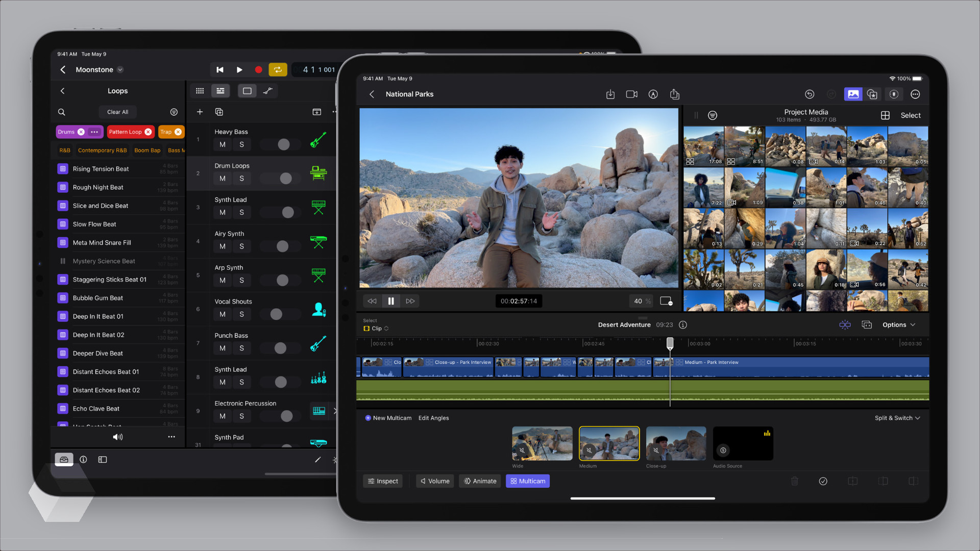Image resolution: width=980 pixels, height=551 pixels.
Task: Select the Heavy Bass guitar instrument icon
Action: (318, 139)
